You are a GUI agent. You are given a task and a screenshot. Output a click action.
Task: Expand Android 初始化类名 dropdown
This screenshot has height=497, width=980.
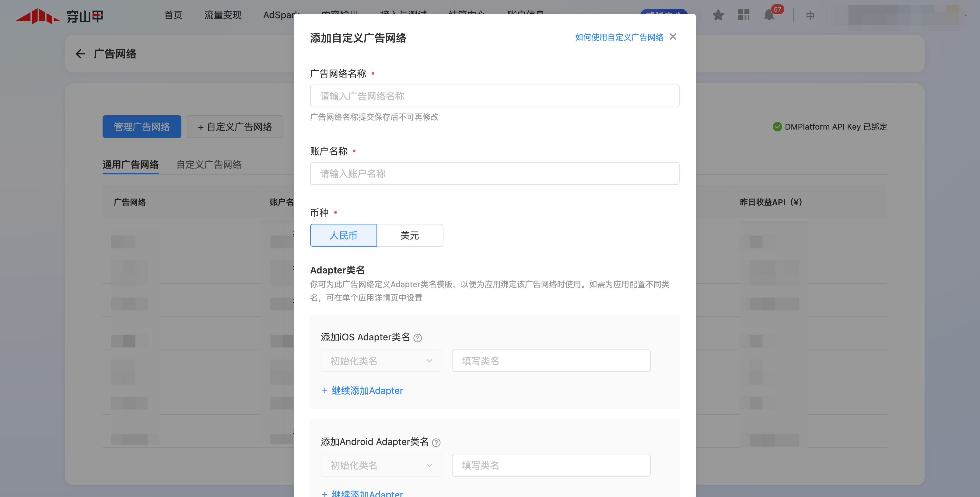[381, 465]
